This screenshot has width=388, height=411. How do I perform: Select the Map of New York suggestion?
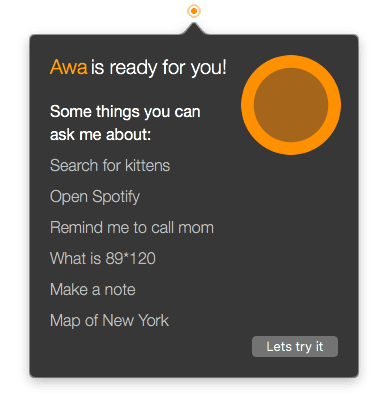[x=109, y=321]
